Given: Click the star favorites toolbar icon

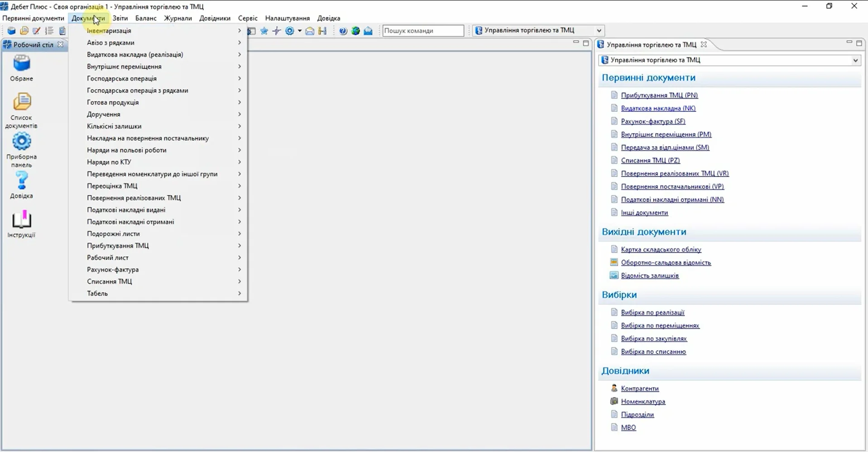Looking at the screenshot, I should (264, 31).
